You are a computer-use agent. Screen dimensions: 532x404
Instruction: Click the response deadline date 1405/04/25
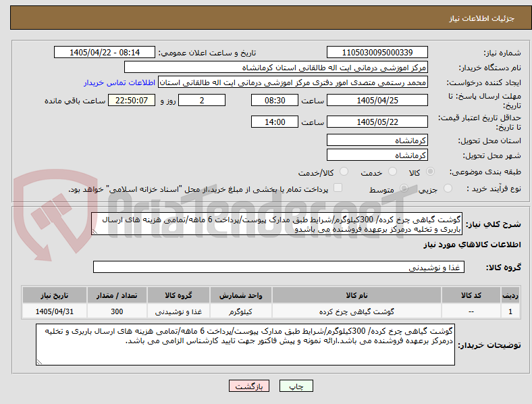point(377,100)
